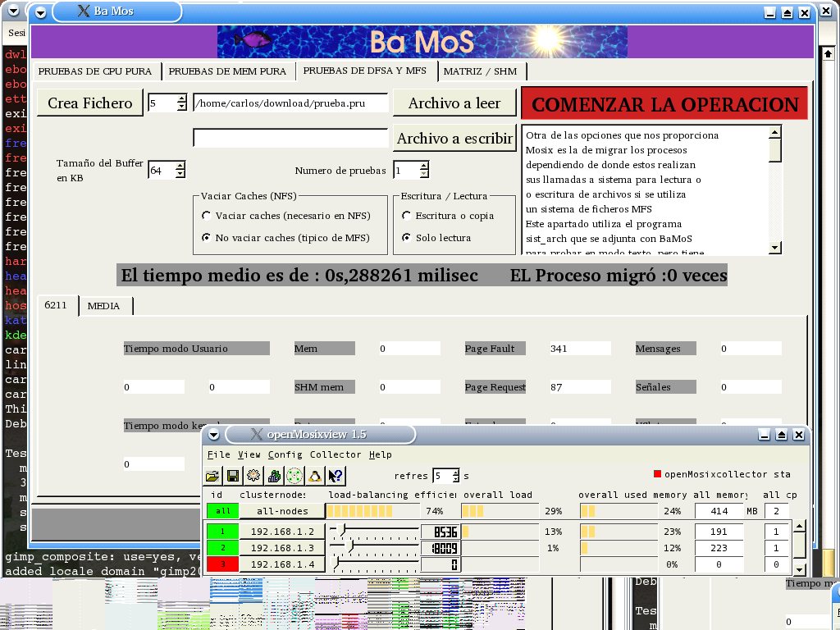
Task: Switch to 'PRUEBAS DE CPU PURA' tab
Action: pos(95,71)
